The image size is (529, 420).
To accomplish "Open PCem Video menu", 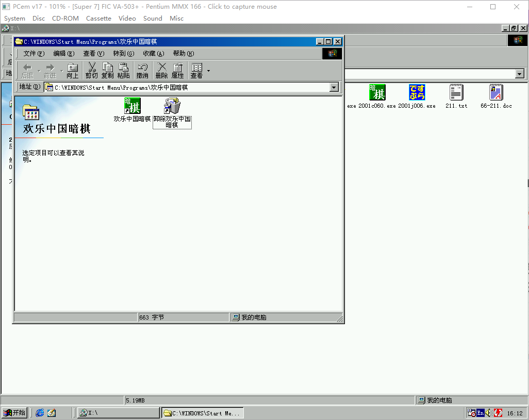I will point(127,19).
